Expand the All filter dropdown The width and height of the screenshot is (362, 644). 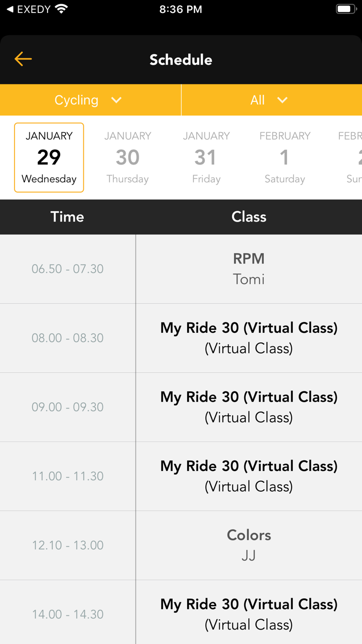point(269,100)
